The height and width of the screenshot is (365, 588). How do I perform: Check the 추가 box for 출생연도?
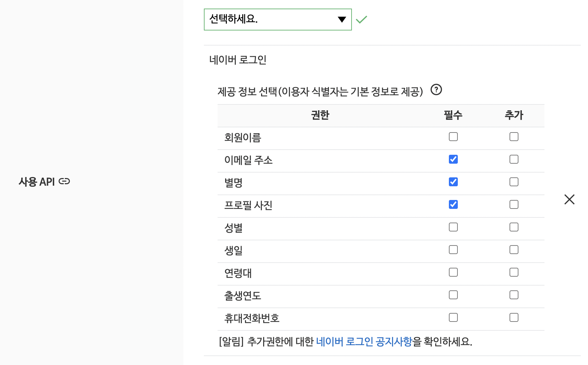coord(514,295)
